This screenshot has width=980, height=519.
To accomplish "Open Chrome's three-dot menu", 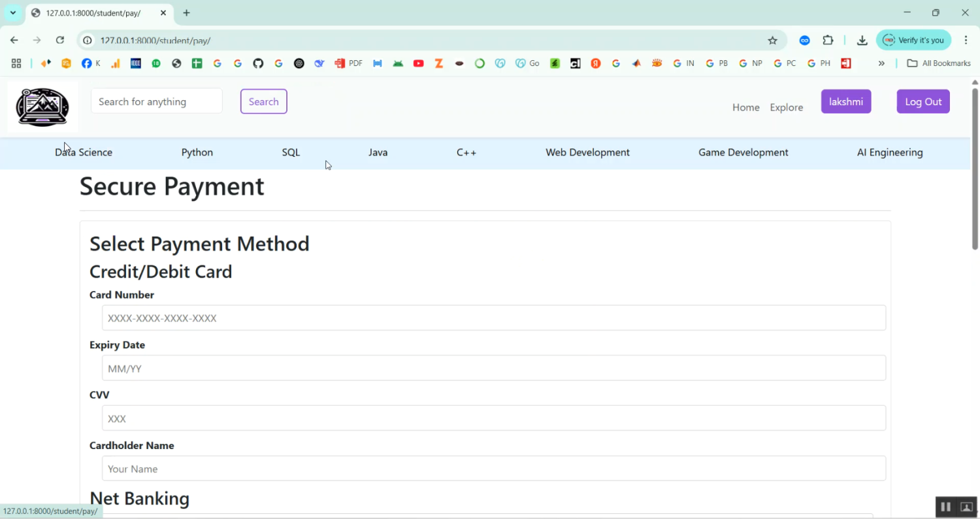I will pyautogui.click(x=966, y=41).
